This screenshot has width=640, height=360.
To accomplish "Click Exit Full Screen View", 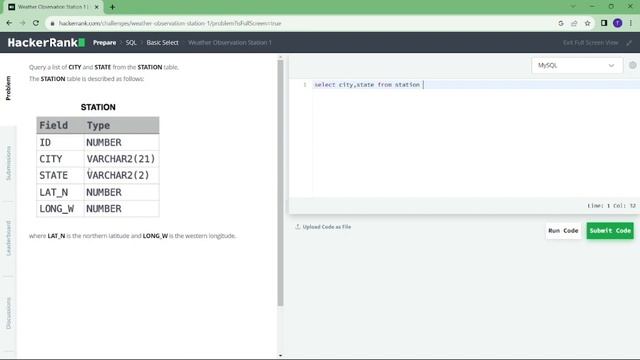I will [591, 42].
